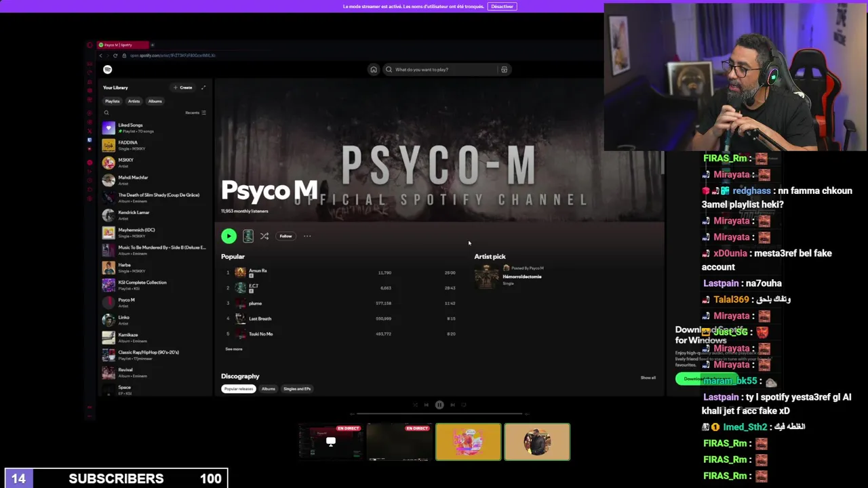Play popular track plume
This screenshot has width=868, height=488.
pos(341,303)
